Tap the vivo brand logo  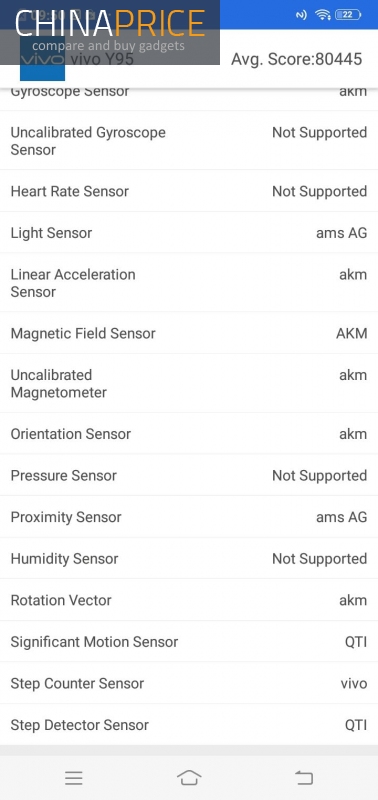(42, 59)
